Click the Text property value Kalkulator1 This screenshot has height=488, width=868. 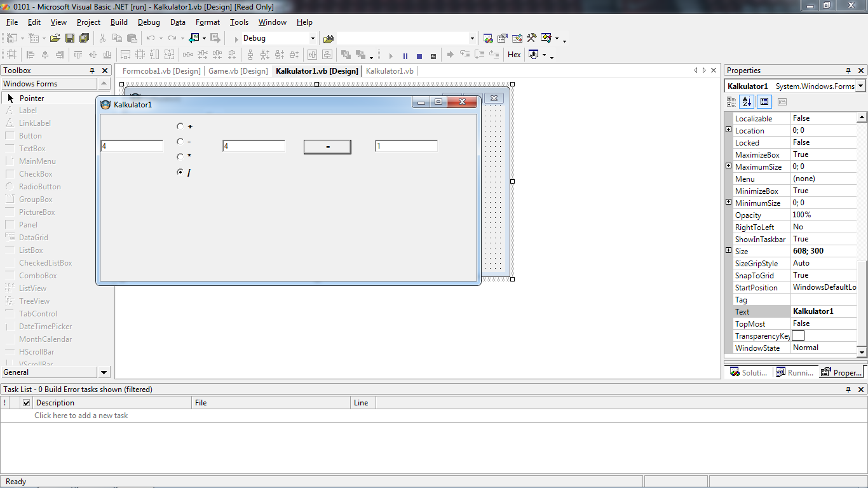[824, 311]
